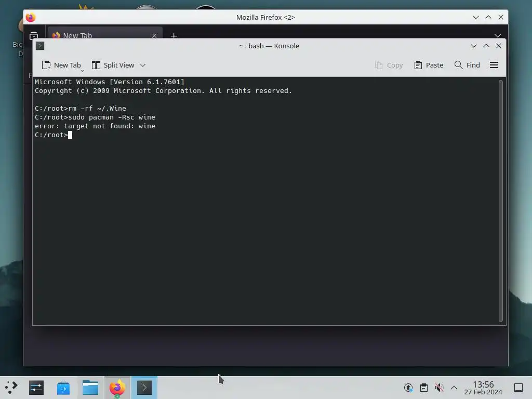Expand the Split View dropdown chevron
This screenshot has height=399, width=532.
[x=143, y=65]
